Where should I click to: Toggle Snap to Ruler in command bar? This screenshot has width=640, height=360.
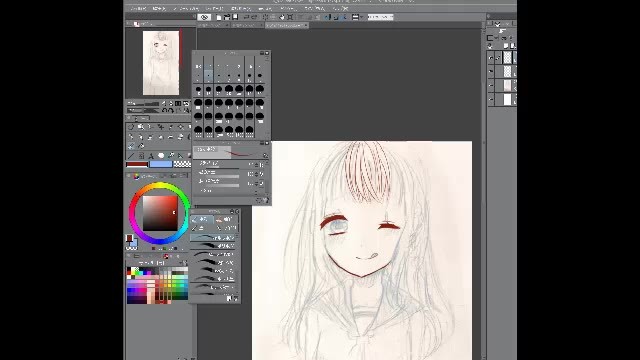(328, 17)
